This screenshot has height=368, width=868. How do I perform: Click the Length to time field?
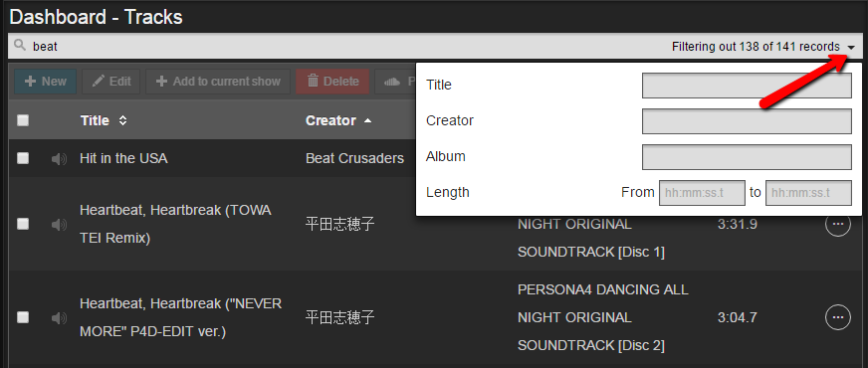point(808,193)
